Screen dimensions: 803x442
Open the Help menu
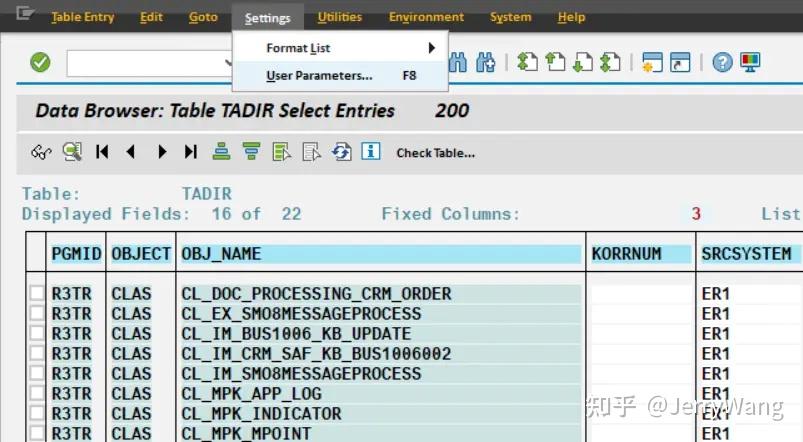[571, 17]
